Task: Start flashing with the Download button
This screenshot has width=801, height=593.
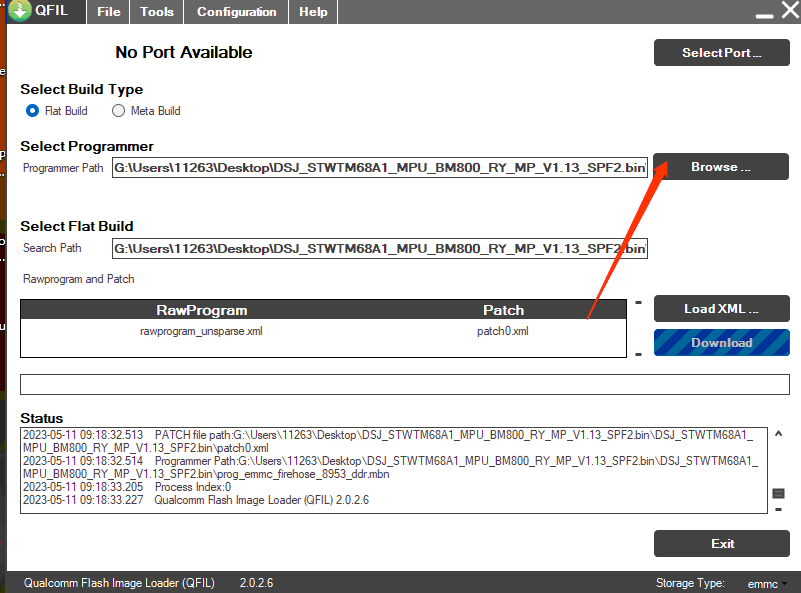Action: click(x=721, y=343)
